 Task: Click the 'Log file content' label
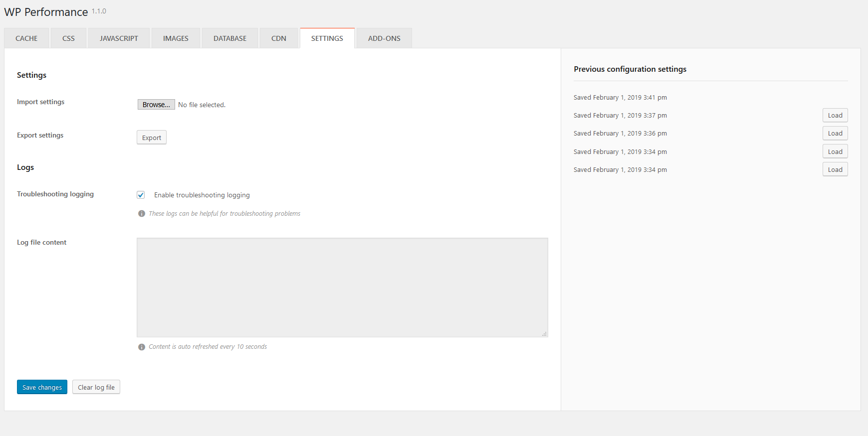click(41, 242)
